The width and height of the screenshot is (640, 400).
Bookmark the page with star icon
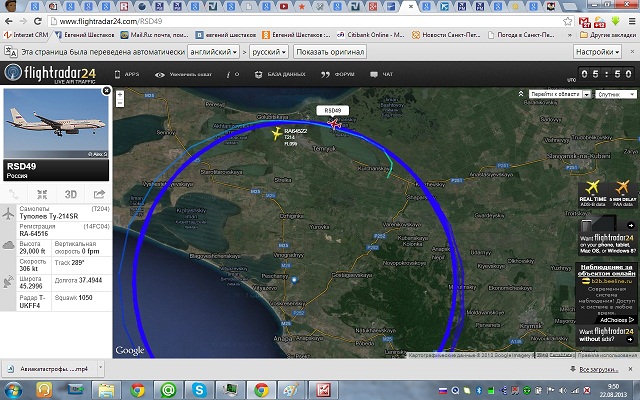(567, 21)
